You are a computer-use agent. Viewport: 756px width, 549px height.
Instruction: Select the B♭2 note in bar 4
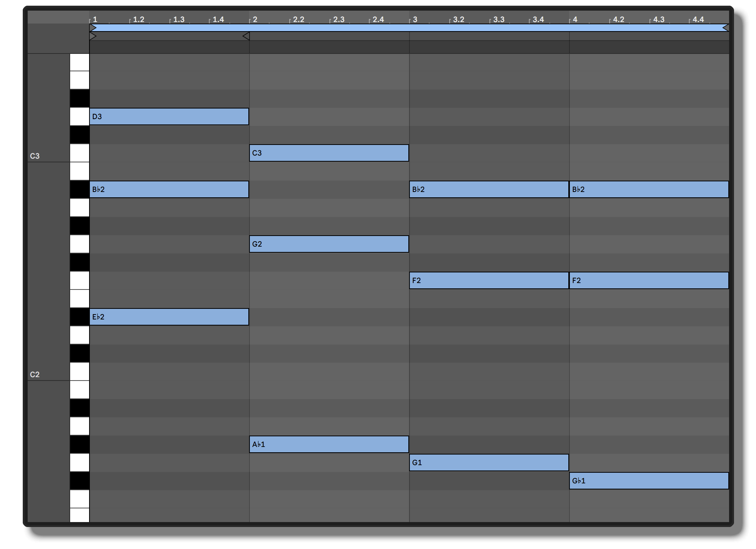[x=649, y=189]
